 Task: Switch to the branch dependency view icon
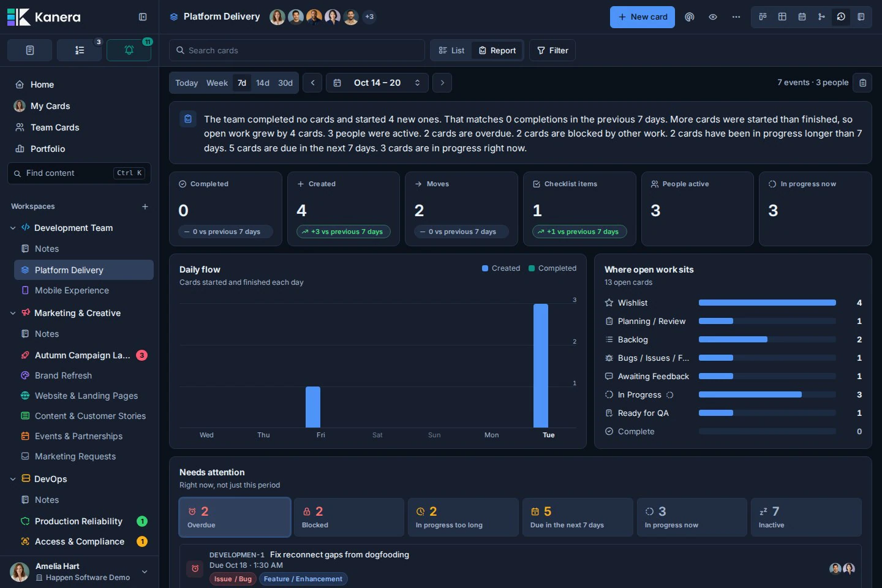coord(821,17)
